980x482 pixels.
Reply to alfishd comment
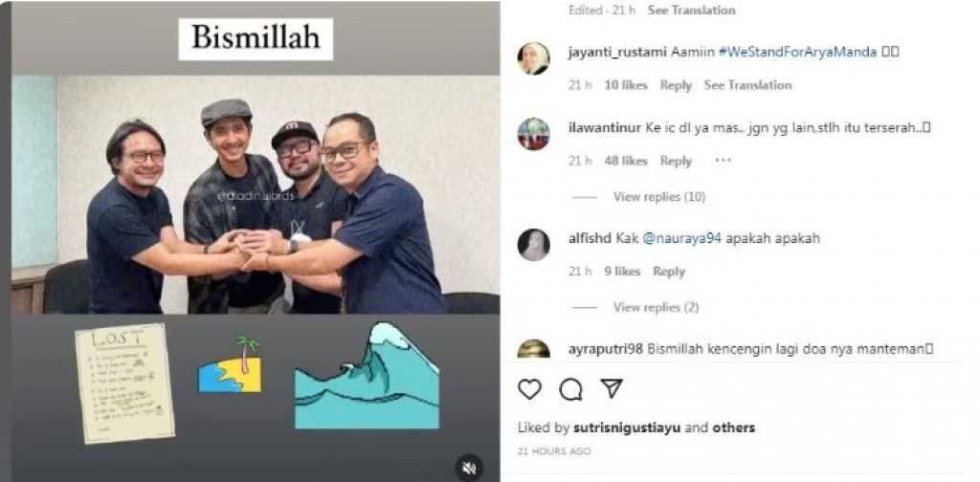669,272
